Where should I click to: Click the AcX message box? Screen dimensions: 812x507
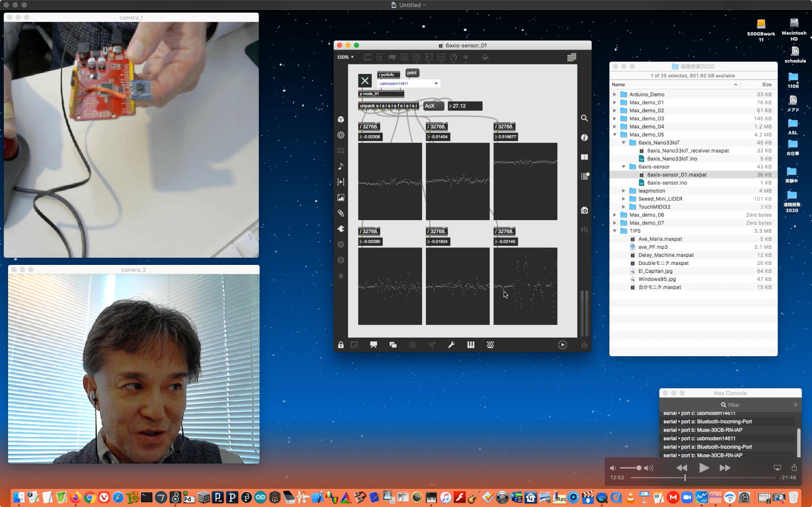[433, 106]
